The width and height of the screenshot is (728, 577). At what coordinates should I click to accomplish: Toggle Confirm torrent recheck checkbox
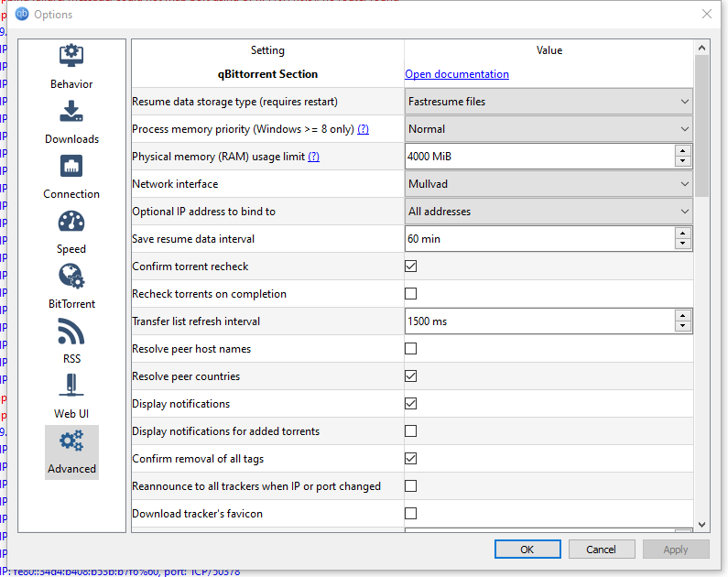pyautogui.click(x=410, y=266)
